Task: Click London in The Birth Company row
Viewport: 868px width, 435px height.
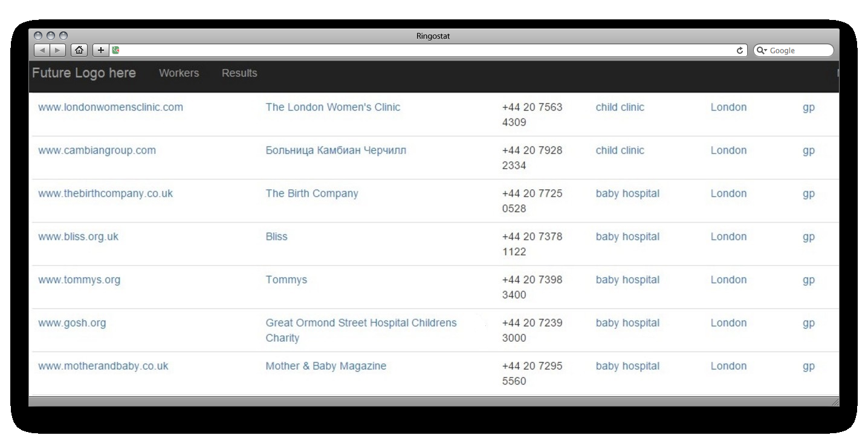Action: [x=728, y=194]
